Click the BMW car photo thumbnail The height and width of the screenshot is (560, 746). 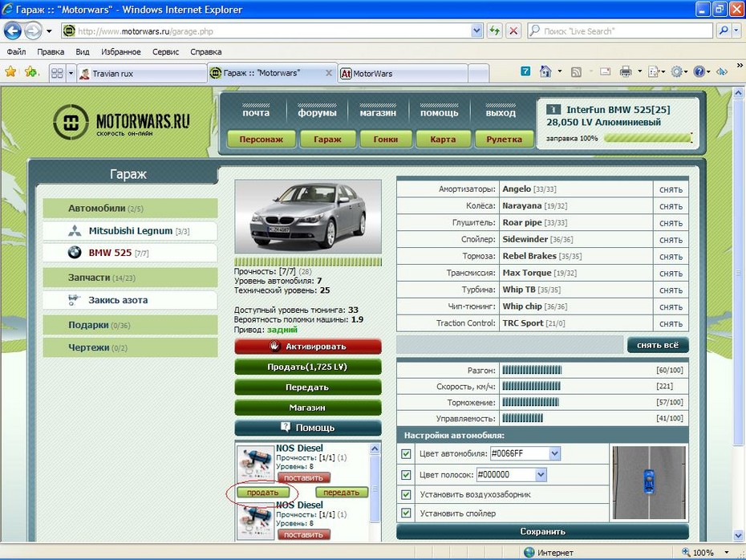308,217
